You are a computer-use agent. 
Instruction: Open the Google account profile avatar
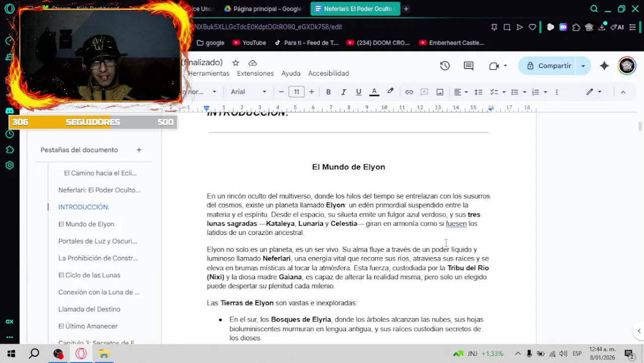627,66
